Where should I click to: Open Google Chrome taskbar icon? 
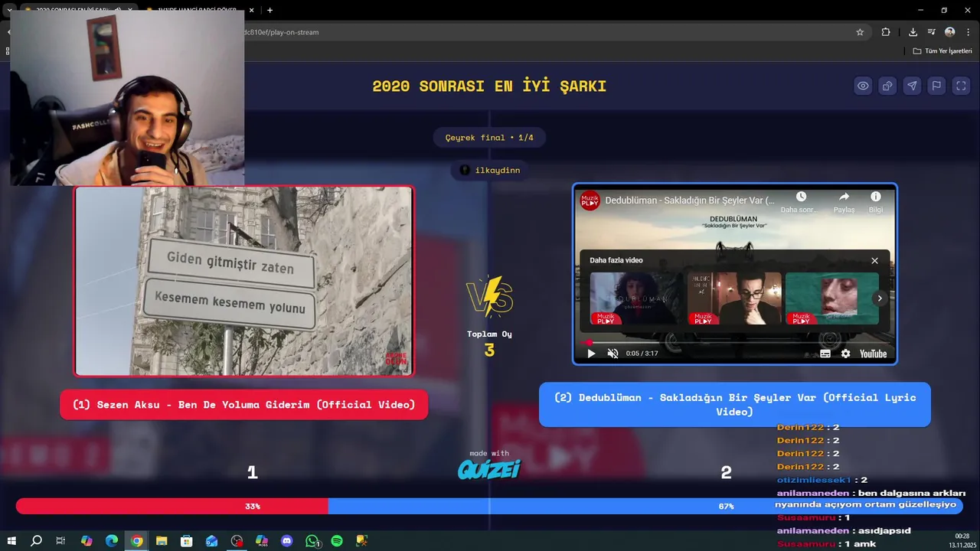pos(136,541)
